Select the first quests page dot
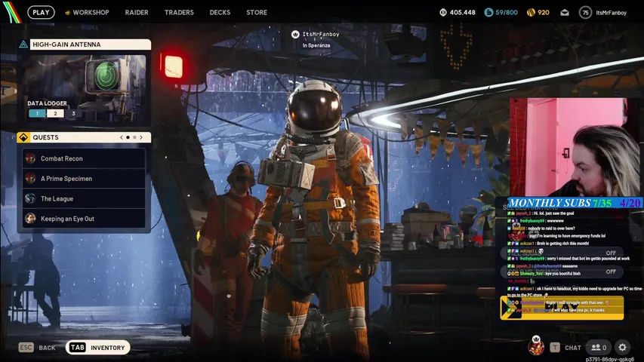This screenshot has width=644, height=362. [x=128, y=137]
